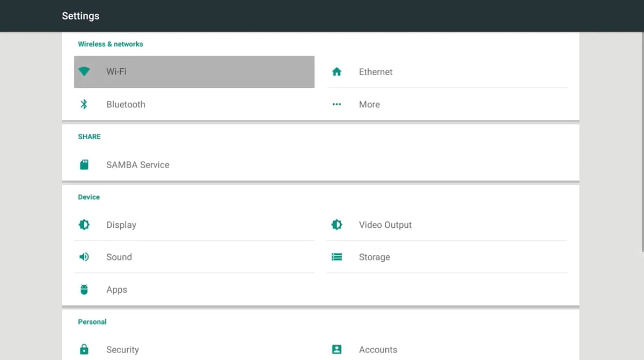Open Video Output settings

(x=385, y=225)
